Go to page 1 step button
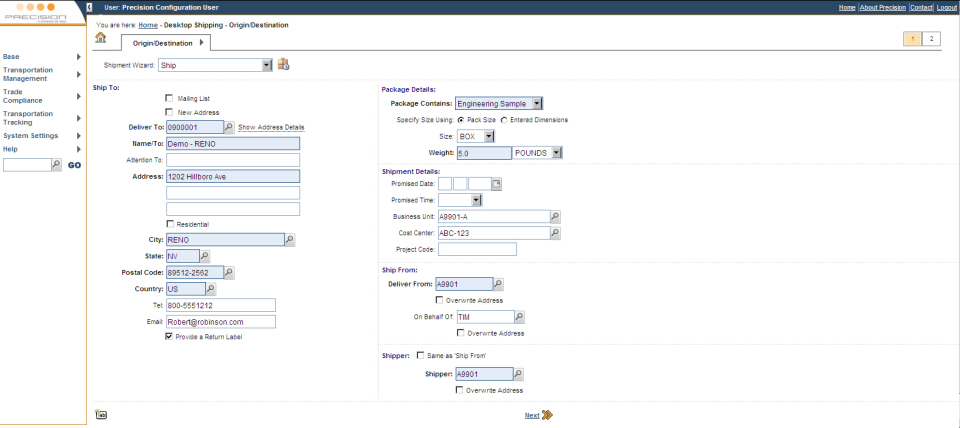The height and width of the screenshot is (428, 960). 913,39
